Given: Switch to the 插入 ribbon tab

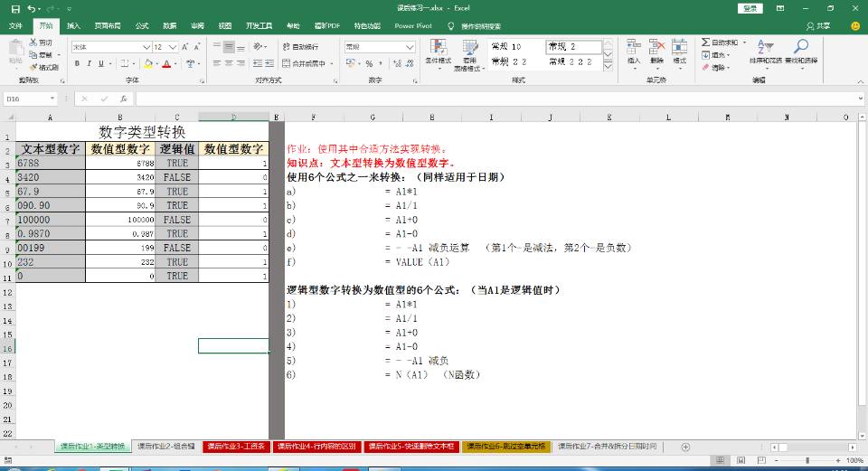Looking at the screenshot, I should 73,26.
